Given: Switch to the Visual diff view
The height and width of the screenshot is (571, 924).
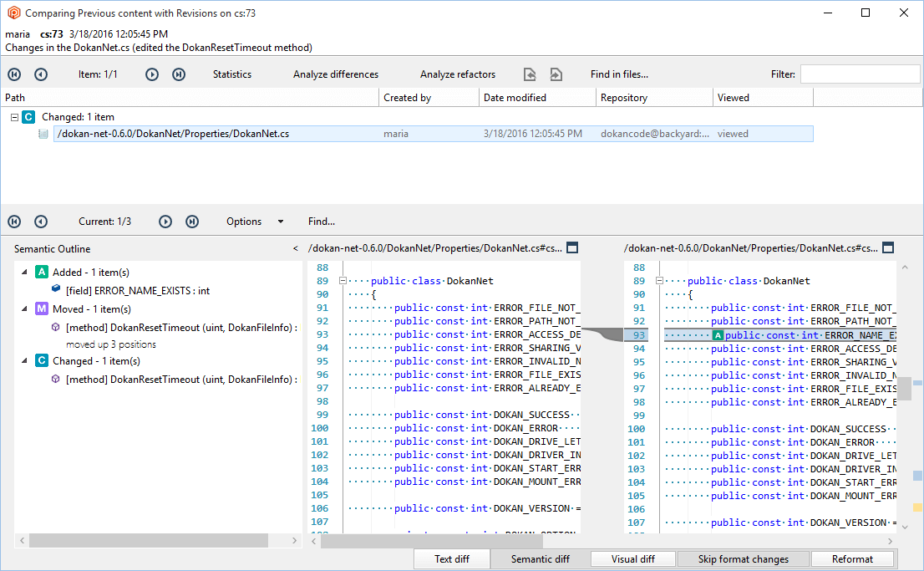Looking at the screenshot, I should click(x=632, y=558).
